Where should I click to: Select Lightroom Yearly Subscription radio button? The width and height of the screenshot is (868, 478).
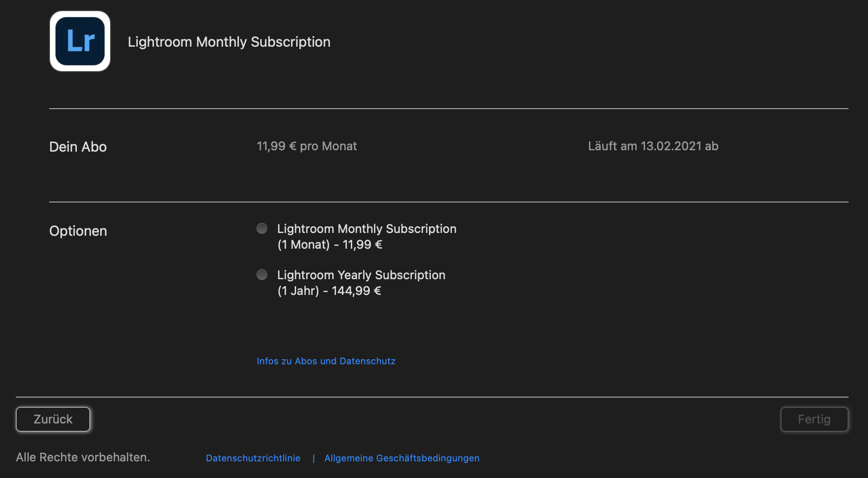[262, 275]
